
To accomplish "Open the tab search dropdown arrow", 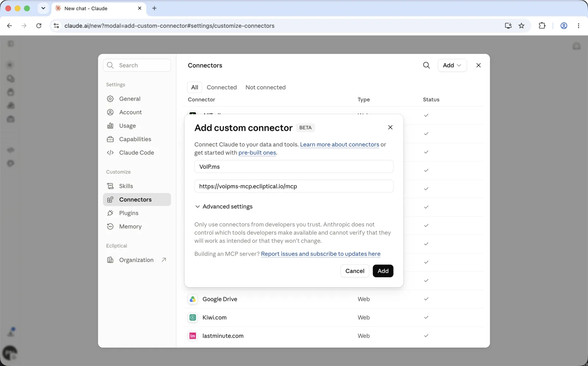I will pos(43,8).
